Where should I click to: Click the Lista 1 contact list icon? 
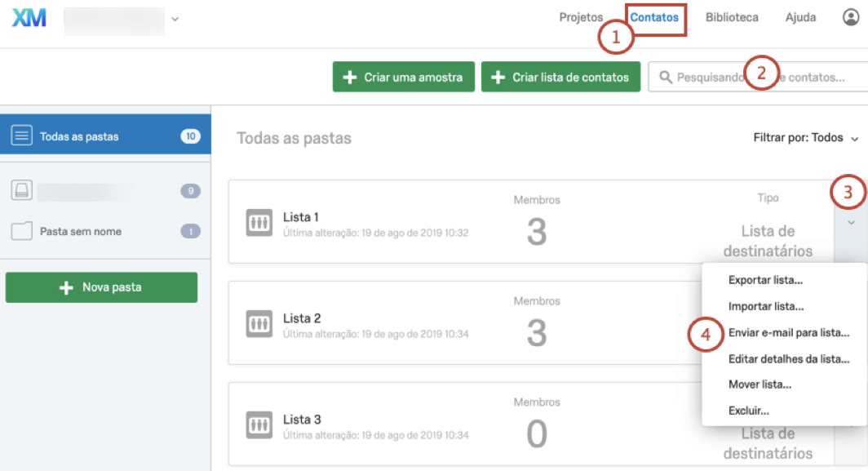click(259, 223)
